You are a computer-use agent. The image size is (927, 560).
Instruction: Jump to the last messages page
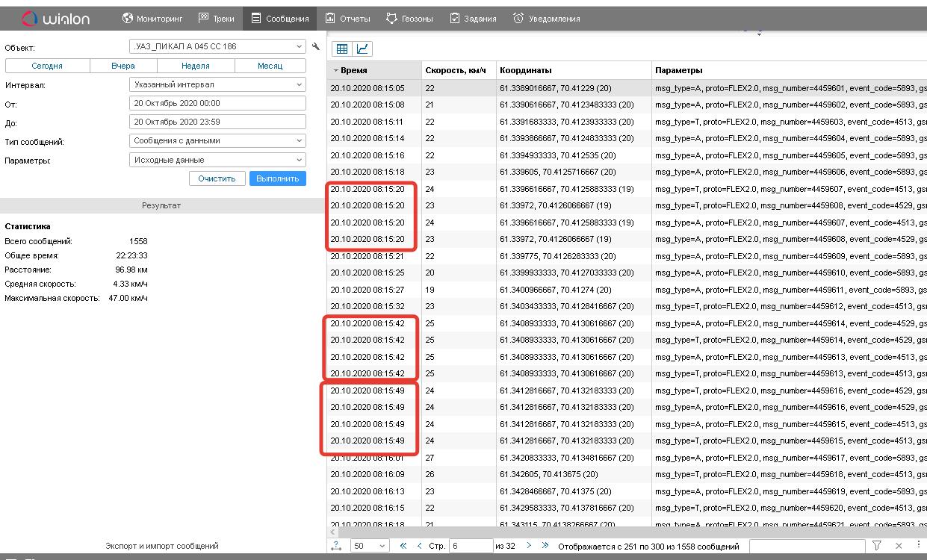[545, 546]
